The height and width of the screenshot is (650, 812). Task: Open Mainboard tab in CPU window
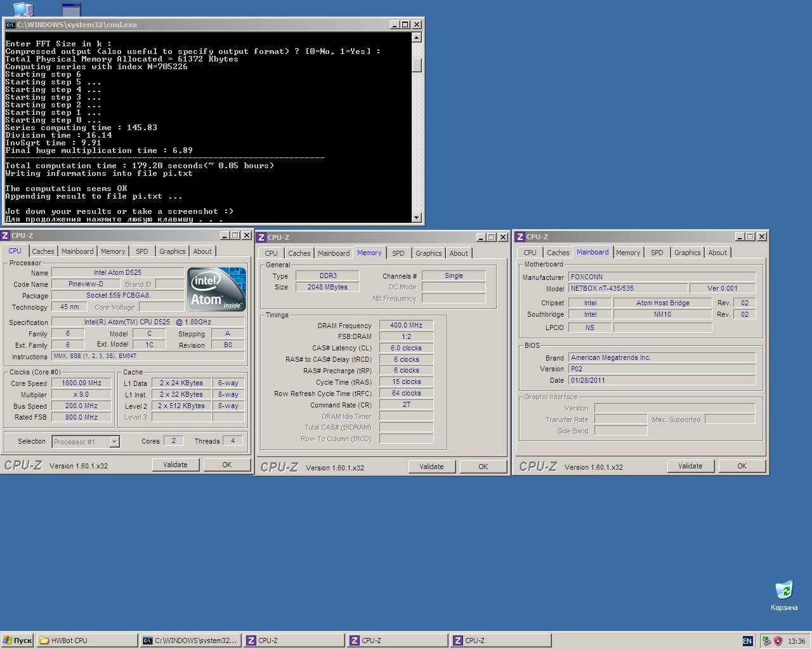(77, 251)
